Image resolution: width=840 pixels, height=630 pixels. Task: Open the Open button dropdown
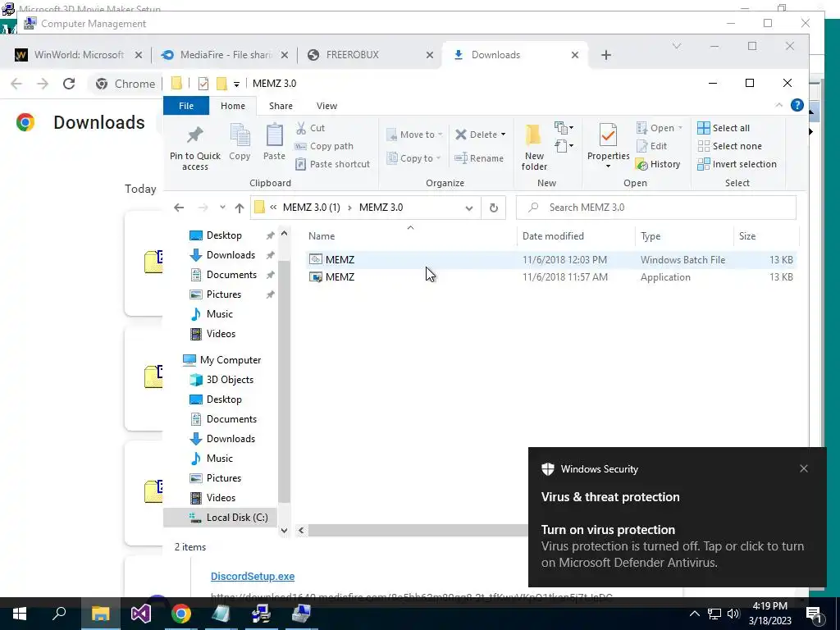pos(680,128)
